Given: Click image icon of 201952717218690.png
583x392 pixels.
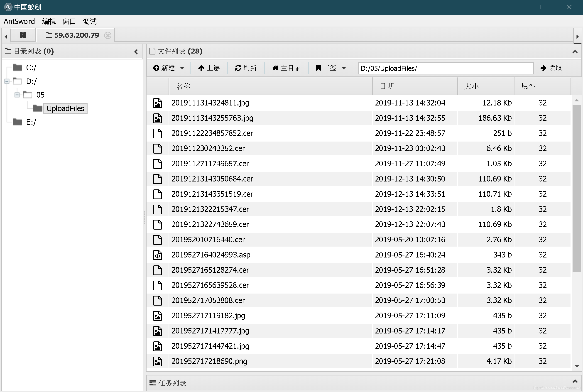Looking at the screenshot, I should [157, 361].
